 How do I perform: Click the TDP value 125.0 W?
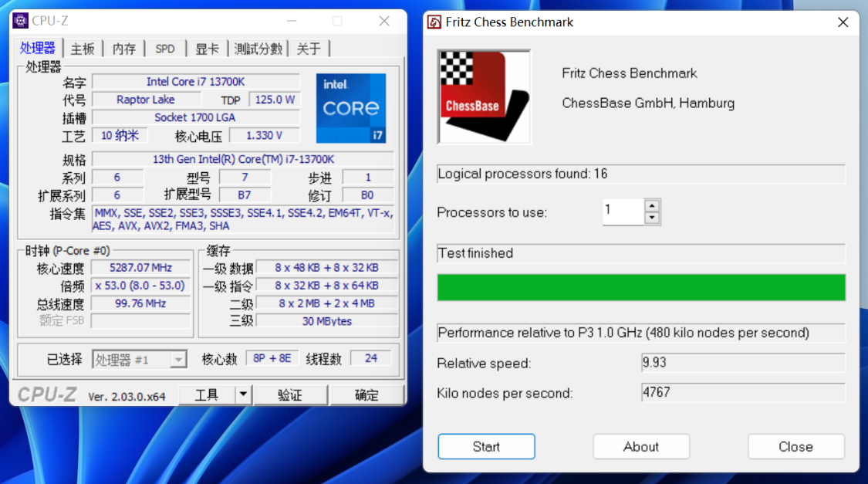click(x=275, y=100)
